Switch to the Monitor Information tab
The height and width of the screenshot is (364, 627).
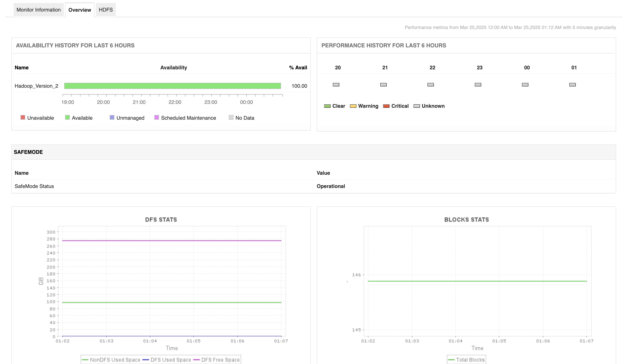pos(39,9)
